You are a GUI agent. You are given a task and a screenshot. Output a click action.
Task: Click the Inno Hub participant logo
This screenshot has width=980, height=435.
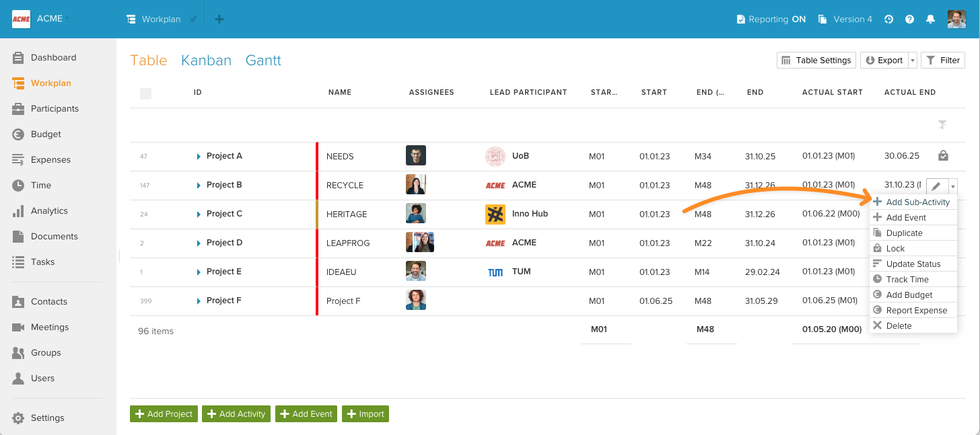pyautogui.click(x=495, y=214)
